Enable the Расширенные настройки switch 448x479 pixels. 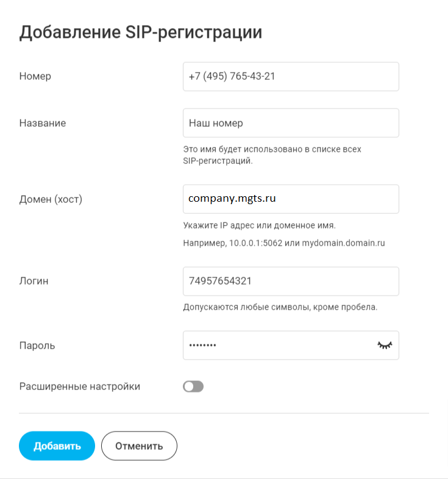click(x=193, y=386)
